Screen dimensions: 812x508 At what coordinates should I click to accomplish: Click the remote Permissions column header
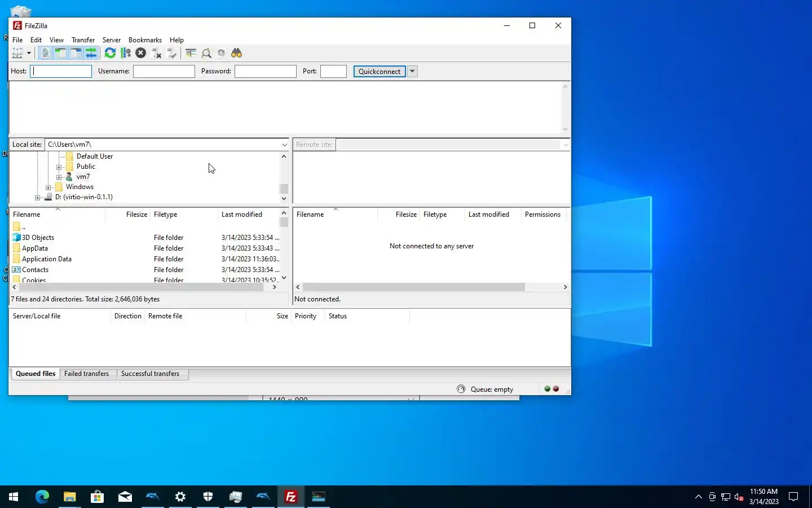click(x=542, y=214)
